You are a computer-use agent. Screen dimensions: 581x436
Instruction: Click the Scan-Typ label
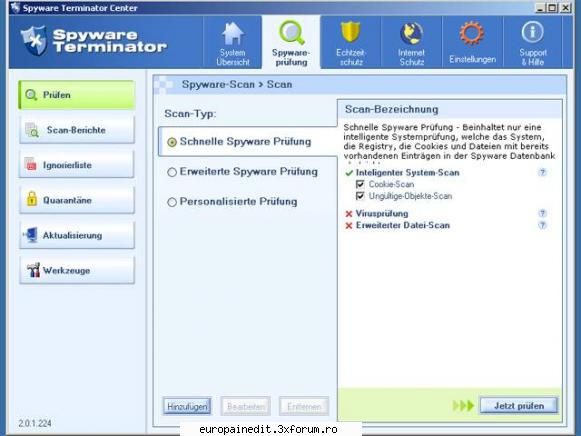(190, 113)
